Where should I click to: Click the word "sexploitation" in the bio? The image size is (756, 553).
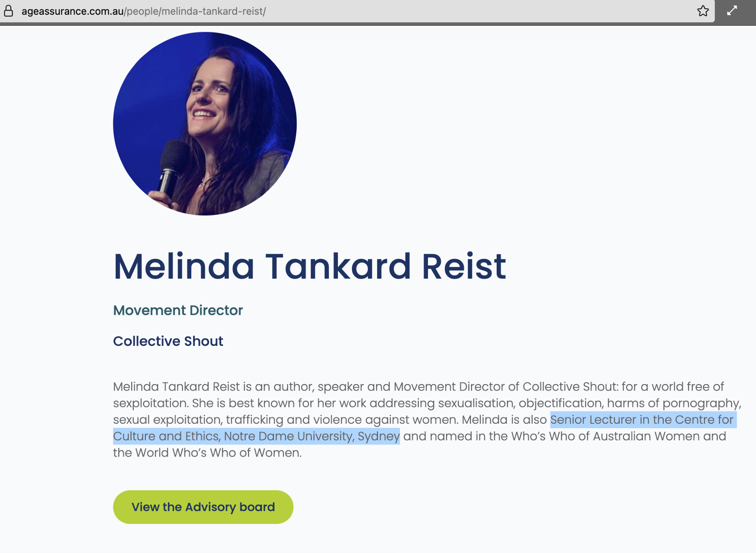coord(150,403)
